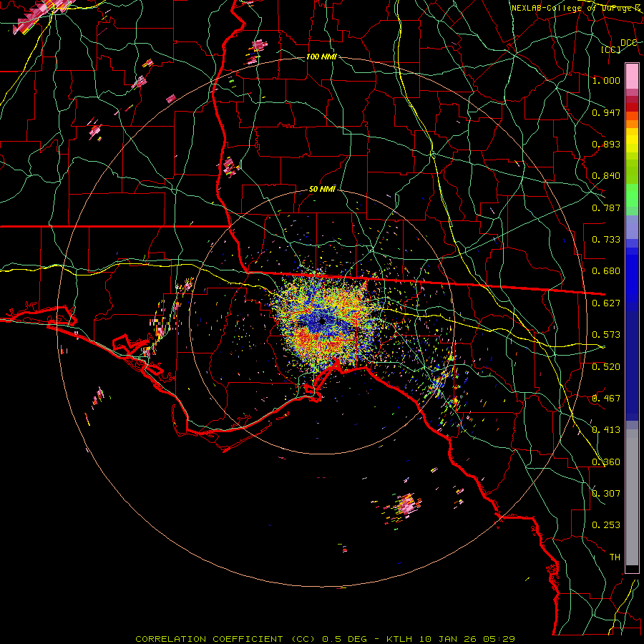Click the 0.520 legend value
Screen dimensions: 644x644
(x=606, y=367)
